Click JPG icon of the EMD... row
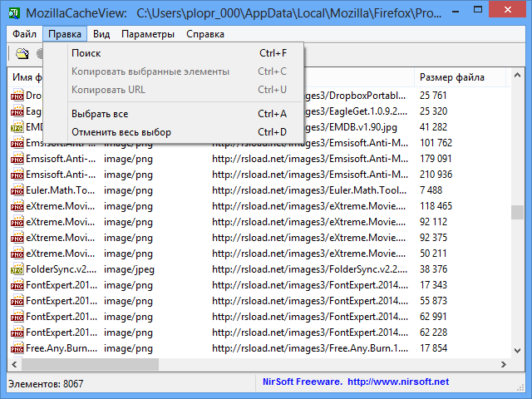This screenshot has height=399, width=532. point(17,127)
